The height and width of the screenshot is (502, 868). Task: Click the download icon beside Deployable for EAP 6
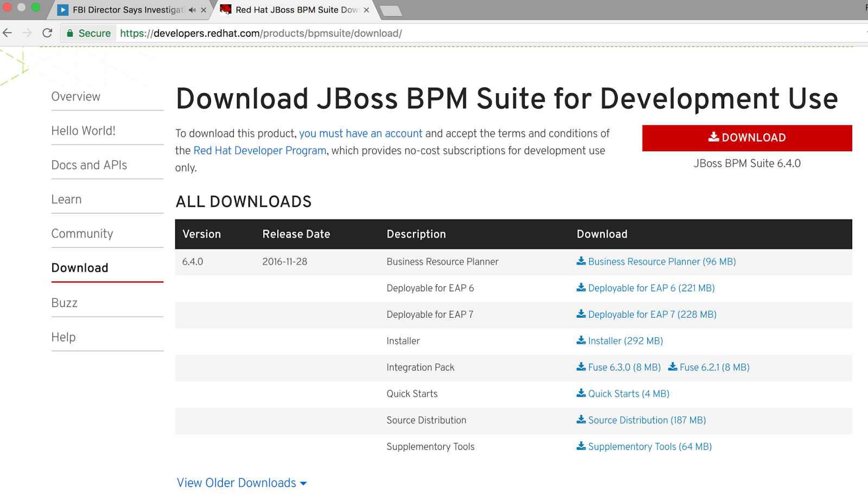coord(581,287)
